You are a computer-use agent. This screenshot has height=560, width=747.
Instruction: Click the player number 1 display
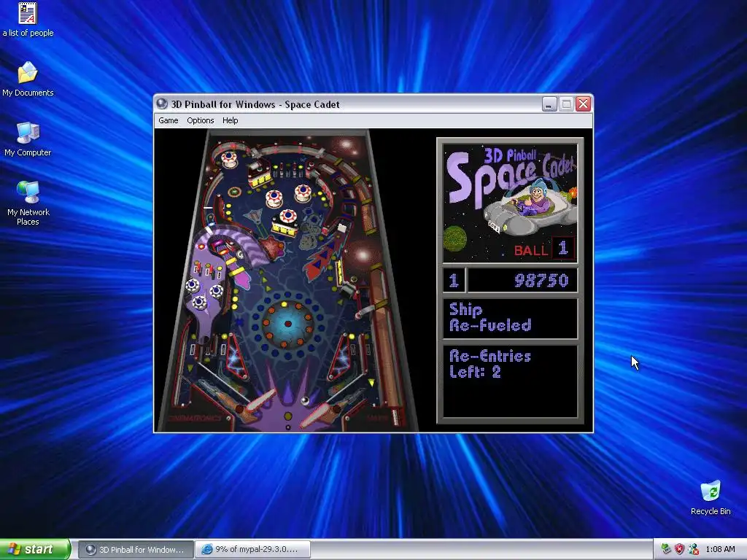(x=454, y=281)
